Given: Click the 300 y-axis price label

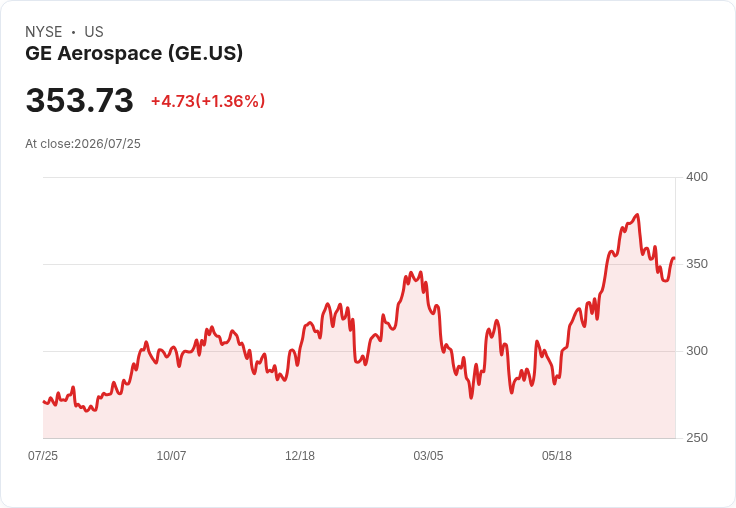Looking at the screenshot, I should click(697, 351).
